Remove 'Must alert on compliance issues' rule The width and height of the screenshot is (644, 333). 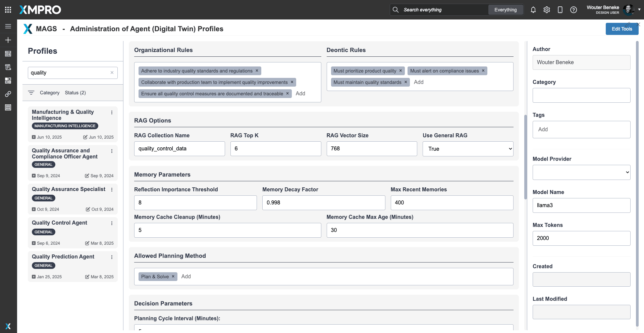[x=483, y=71]
